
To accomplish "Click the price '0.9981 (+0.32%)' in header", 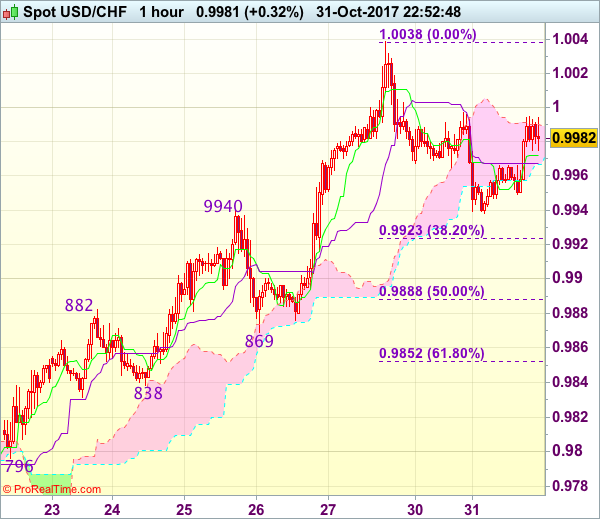I will (x=250, y=12).
